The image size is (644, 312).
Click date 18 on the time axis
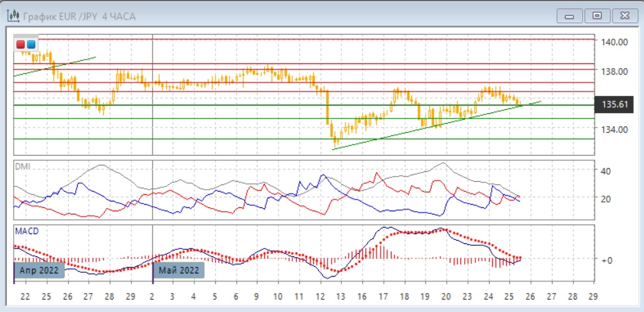(403, 297)
